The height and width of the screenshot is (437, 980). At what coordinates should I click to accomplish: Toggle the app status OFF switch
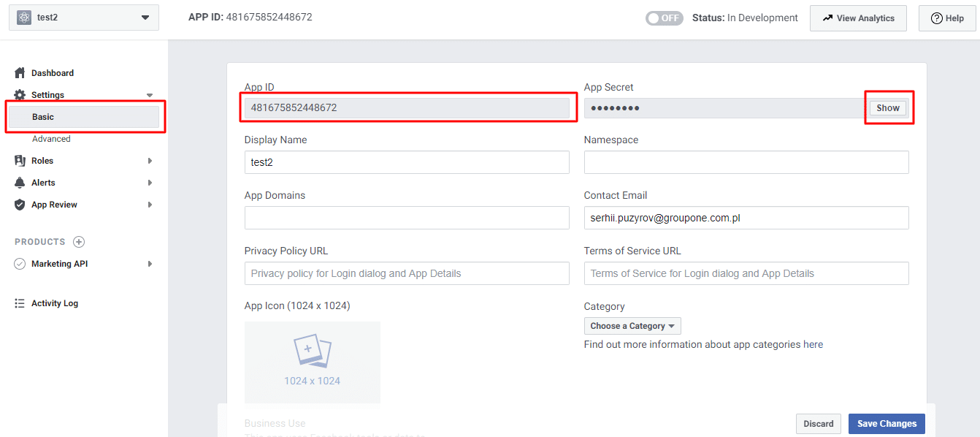(x=664, y=18)
